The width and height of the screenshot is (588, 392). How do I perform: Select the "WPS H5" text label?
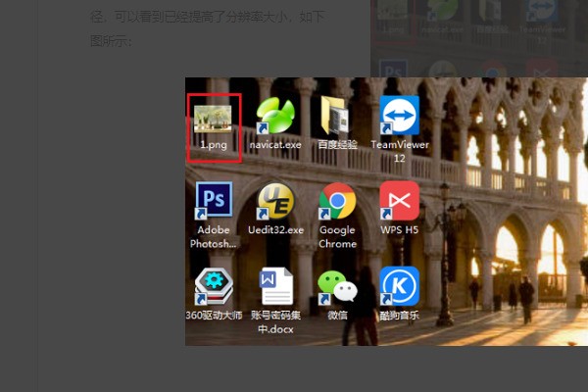(x=399, y=230)
